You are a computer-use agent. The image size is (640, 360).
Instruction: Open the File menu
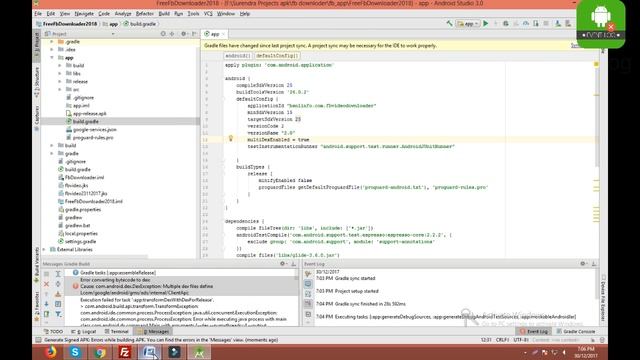pos(38,13)
